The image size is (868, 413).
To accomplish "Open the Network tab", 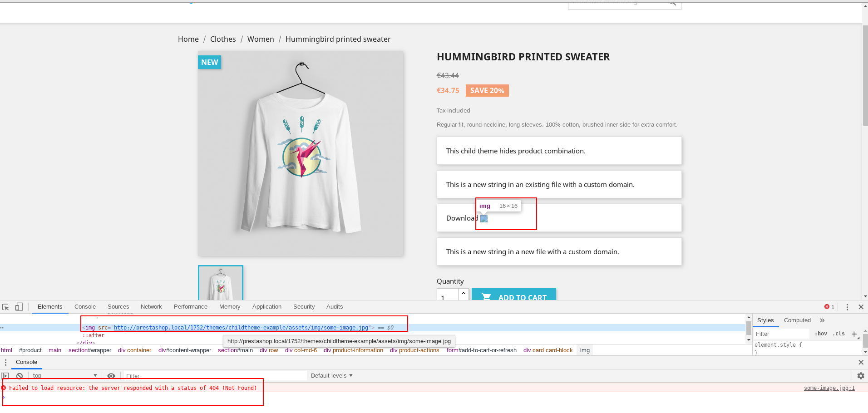I will [151, 307].
